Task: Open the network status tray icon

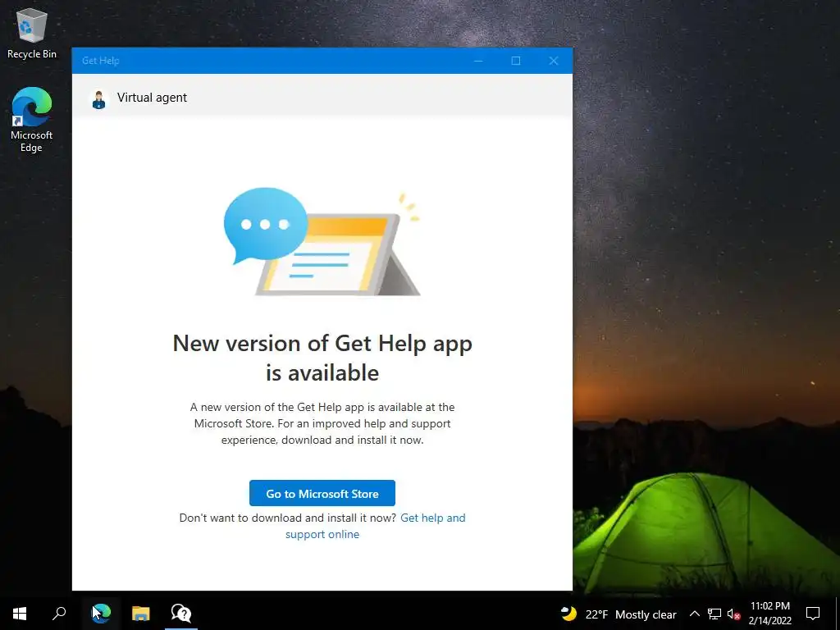Action: point(714,614)
